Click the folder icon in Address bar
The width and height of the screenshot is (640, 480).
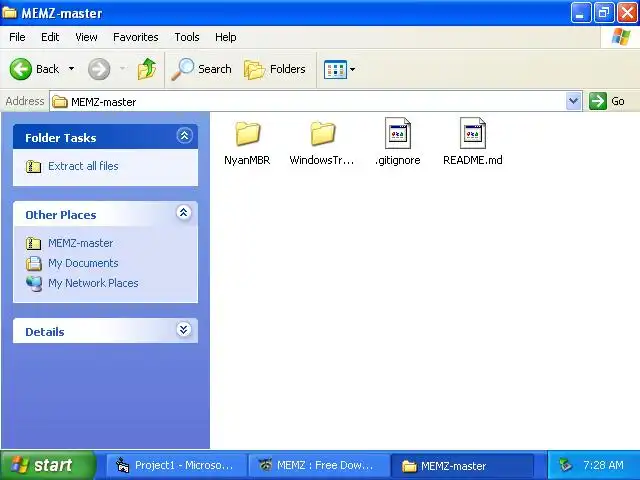(x=60, y=101)
